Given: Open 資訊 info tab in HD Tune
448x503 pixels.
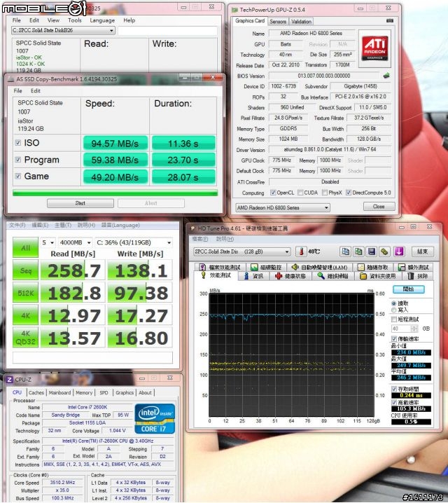Looking at the screenshot, I should click(x=253, y=276).
